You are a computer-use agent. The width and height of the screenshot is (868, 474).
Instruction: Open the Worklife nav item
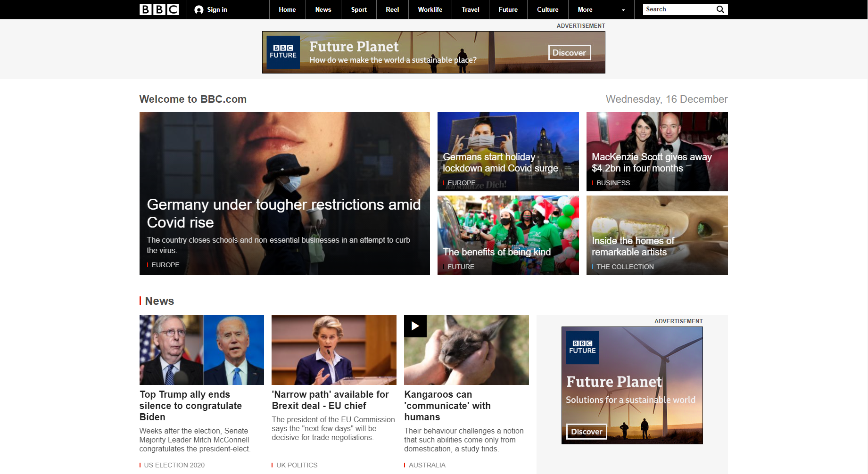click(430, 9)
